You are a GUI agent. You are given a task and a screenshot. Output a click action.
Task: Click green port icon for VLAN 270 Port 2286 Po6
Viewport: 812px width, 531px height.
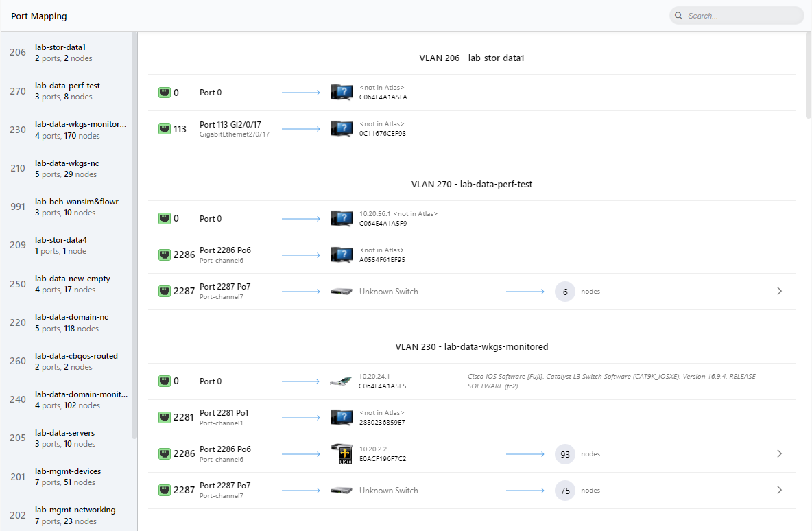(x=164, y=255)
